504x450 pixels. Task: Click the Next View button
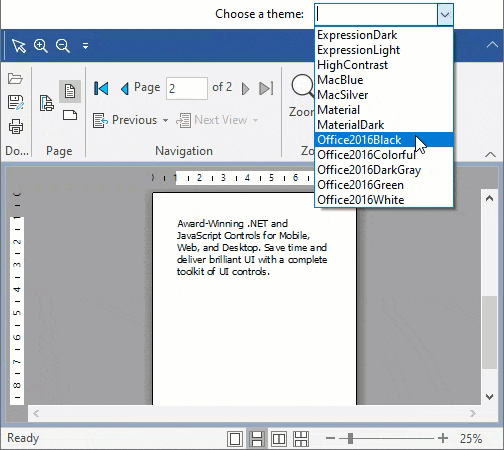(x=212, y=120)
